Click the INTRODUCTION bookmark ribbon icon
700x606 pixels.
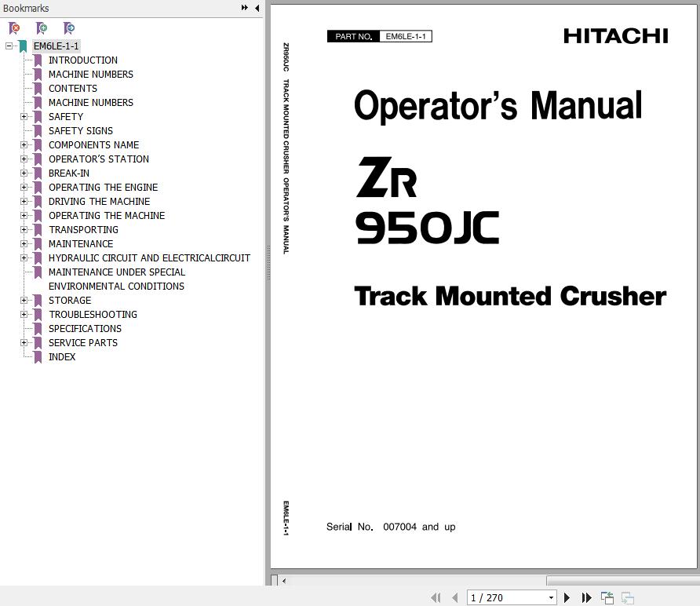(38, 60)
